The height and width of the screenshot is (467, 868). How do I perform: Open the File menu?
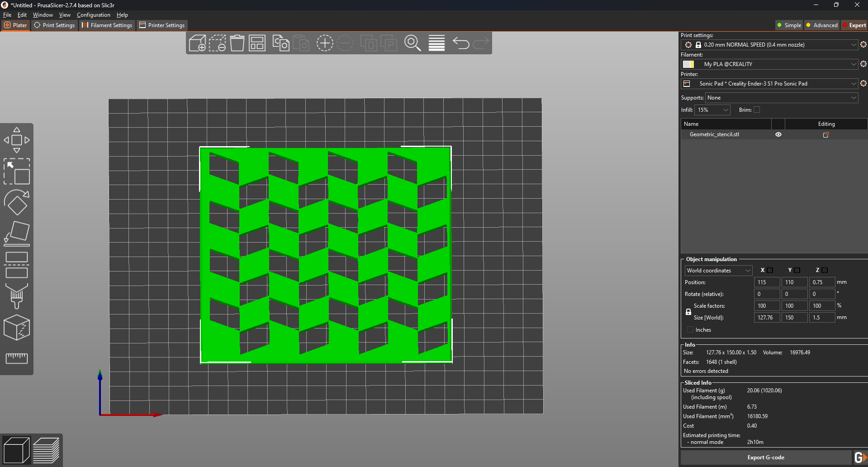7,15
